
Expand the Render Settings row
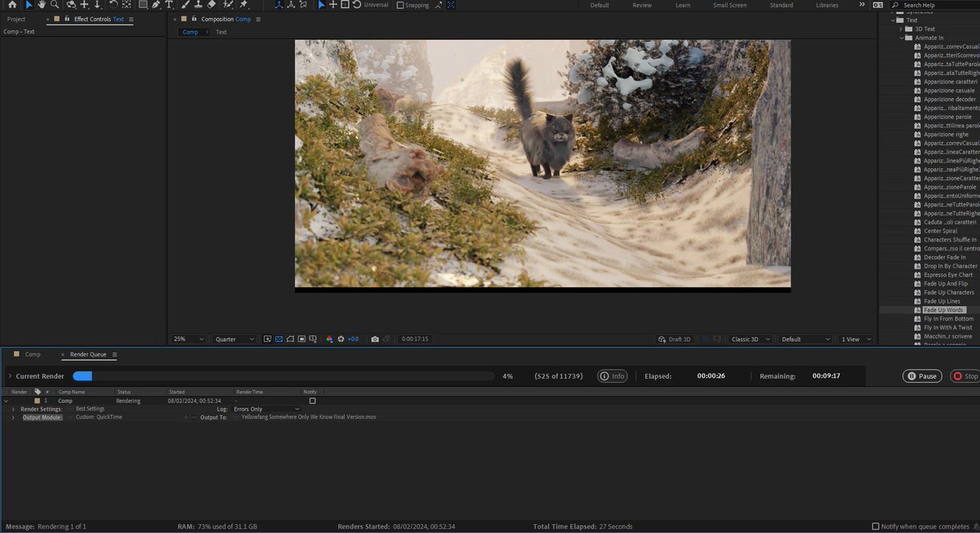(13, 409)
